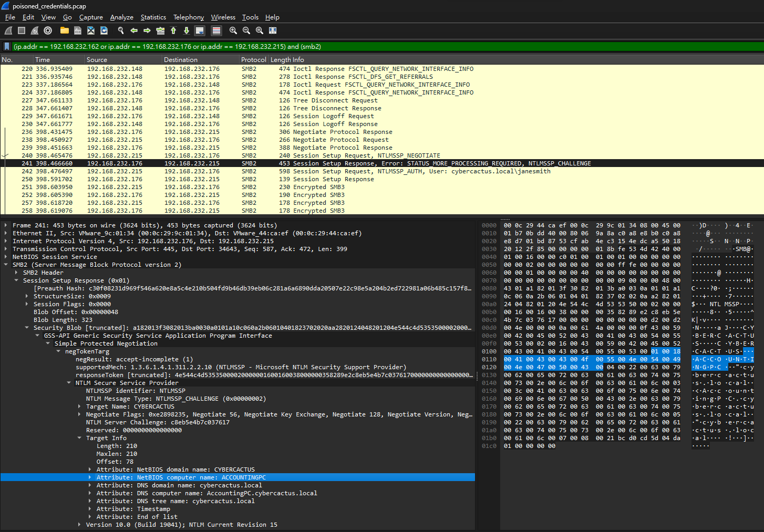Select packet 242 NTLMSSP_AUTH janesmith row
This screenshot has width=764, height=532.
[x=382, y=171]
